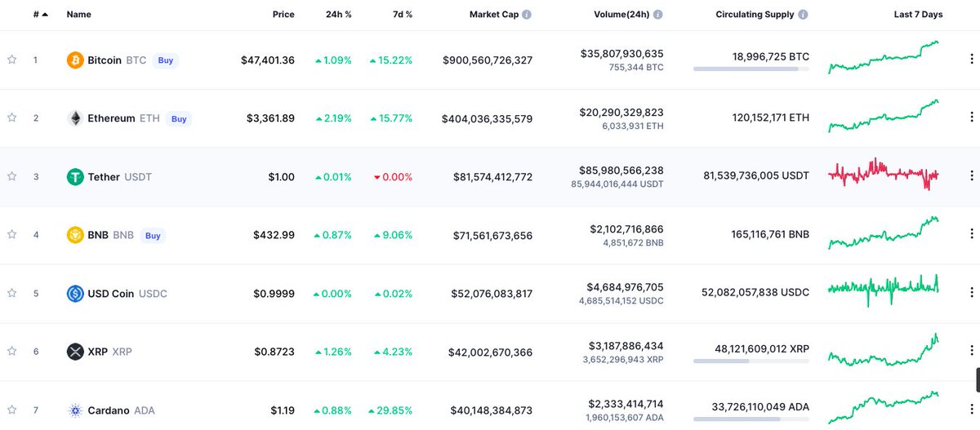Click Bitcoin volume $35,807,930,635

[x=622, y=54]
